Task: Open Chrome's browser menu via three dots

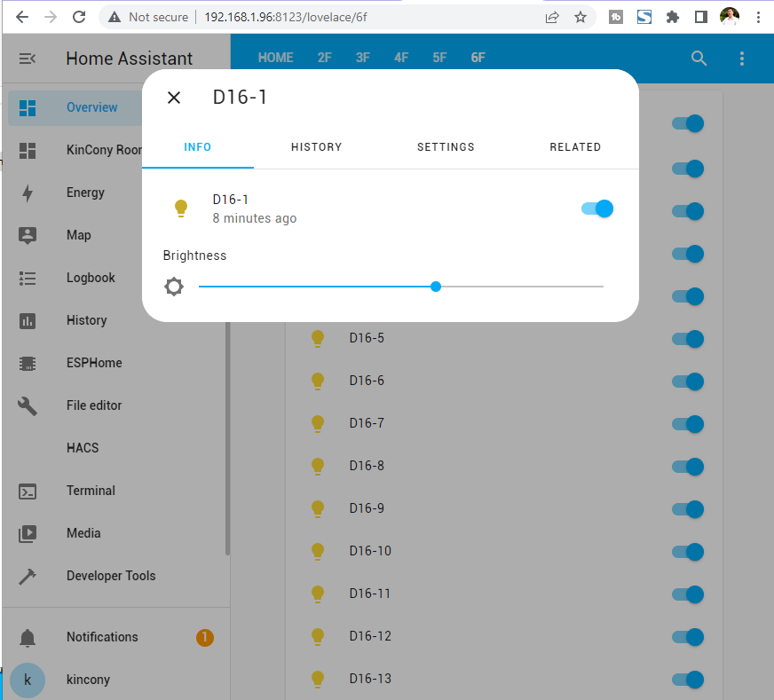Action: coord(757,17)
